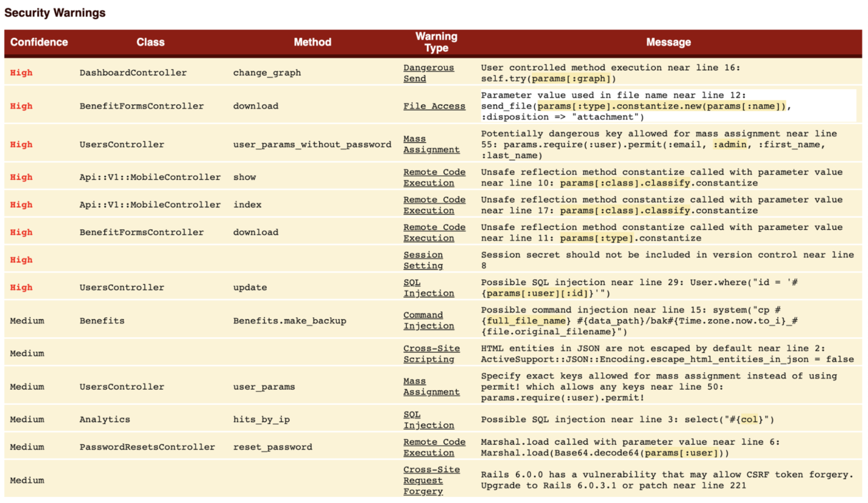
Task: Open Remote Code Execution link for the index method
Action: [434, 205]
